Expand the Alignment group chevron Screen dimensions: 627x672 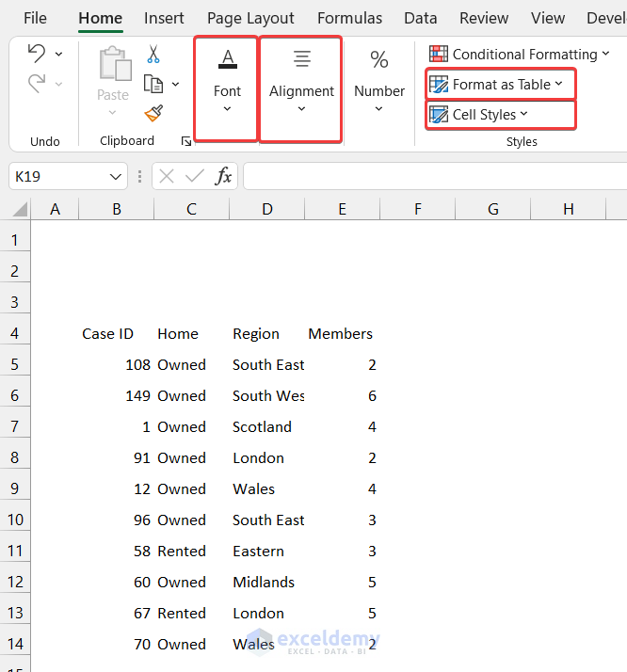coord(301,109)
